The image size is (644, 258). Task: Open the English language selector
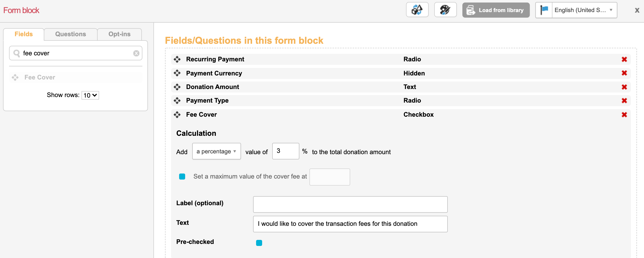coord(576,10)
